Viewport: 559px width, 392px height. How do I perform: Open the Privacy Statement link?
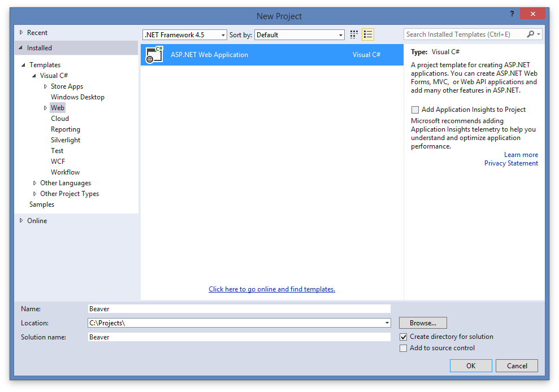click(x=511, y=163)
